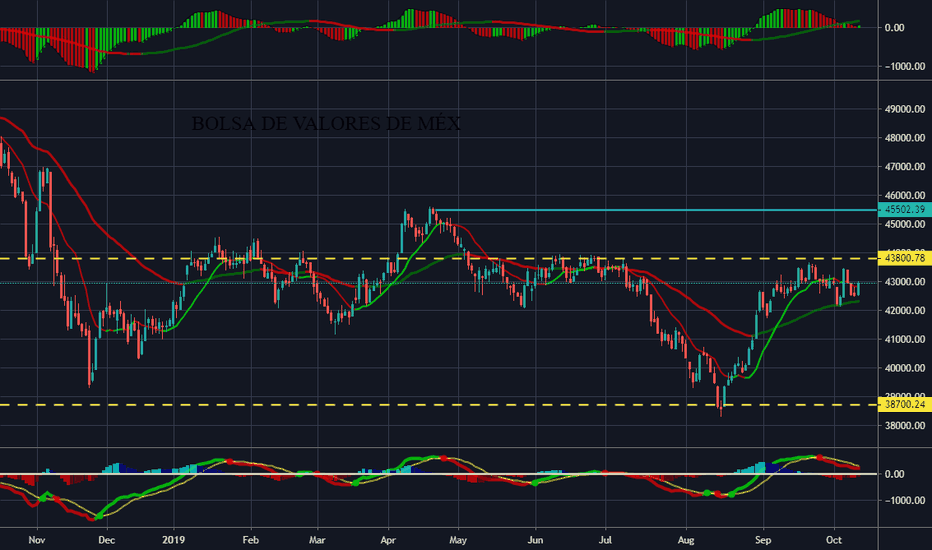The width and height of the screenshot is (932, 550).
Task: Click the 47000.00 price axis label
Action: tap(905, 167)
